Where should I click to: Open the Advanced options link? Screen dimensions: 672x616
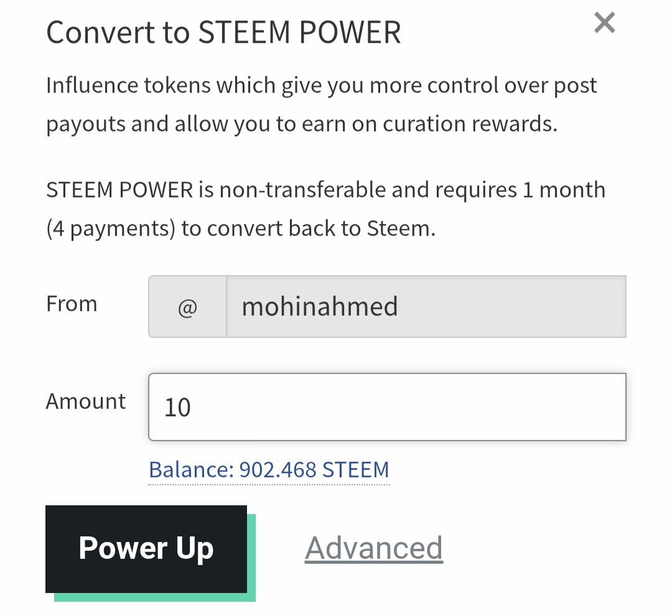pos(373,548)
